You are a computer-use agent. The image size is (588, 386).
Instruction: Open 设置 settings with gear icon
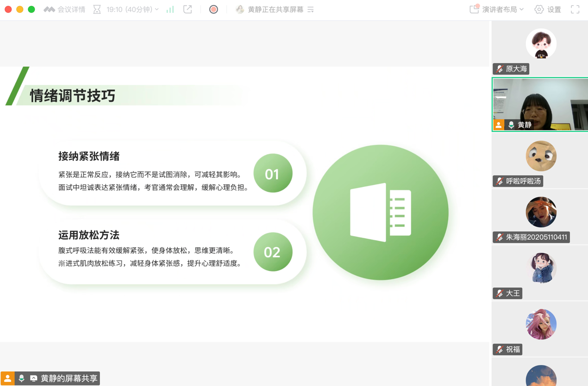point(548,9)
